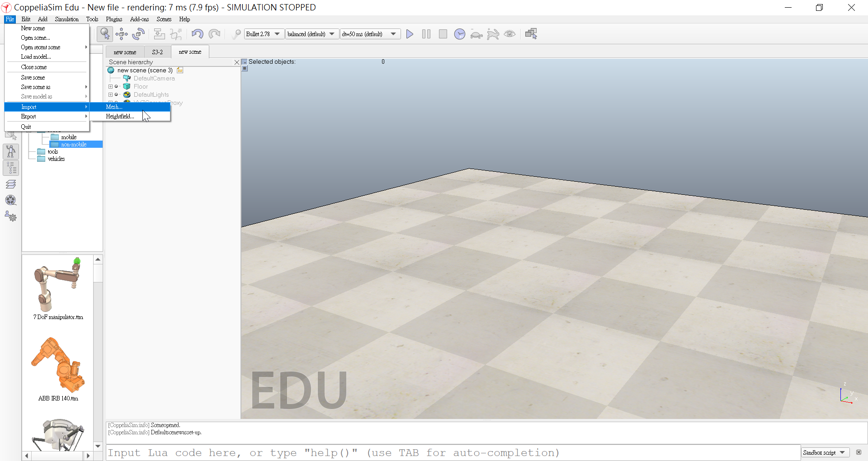Viewport: 868px width, 461px height.
Task: Close the status bar console with the X
Action: (x=859, y=452)
